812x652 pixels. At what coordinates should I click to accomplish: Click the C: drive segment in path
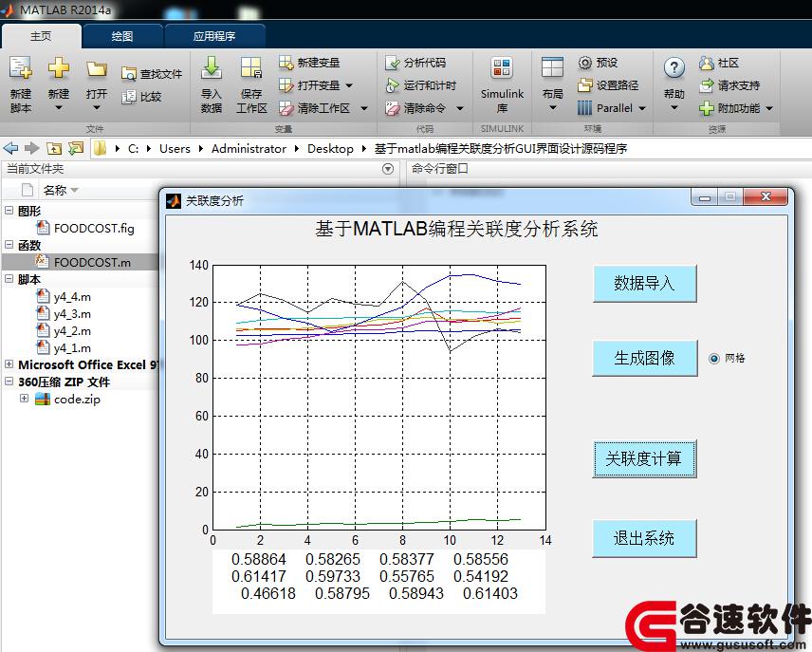point(133,149)
